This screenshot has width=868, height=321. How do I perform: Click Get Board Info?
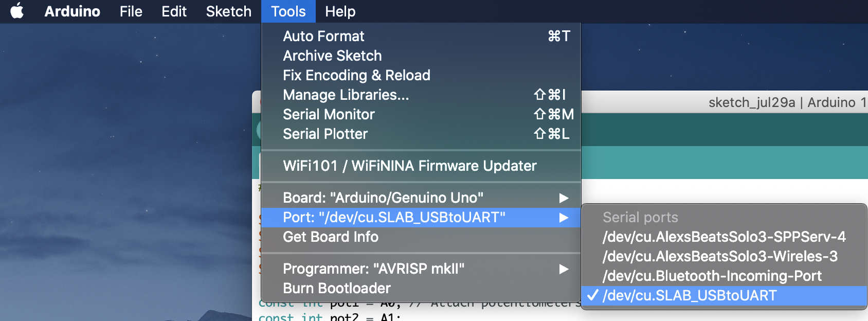tap(330, 237)
